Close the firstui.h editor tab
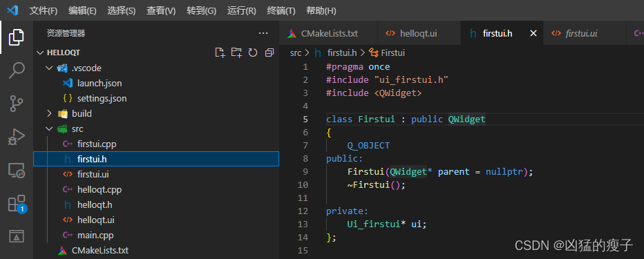 tap(533, 34)
